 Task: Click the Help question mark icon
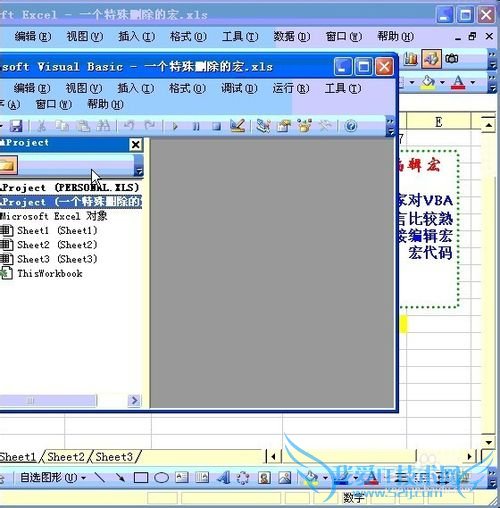pyautogui.click(x=351, y=126)
